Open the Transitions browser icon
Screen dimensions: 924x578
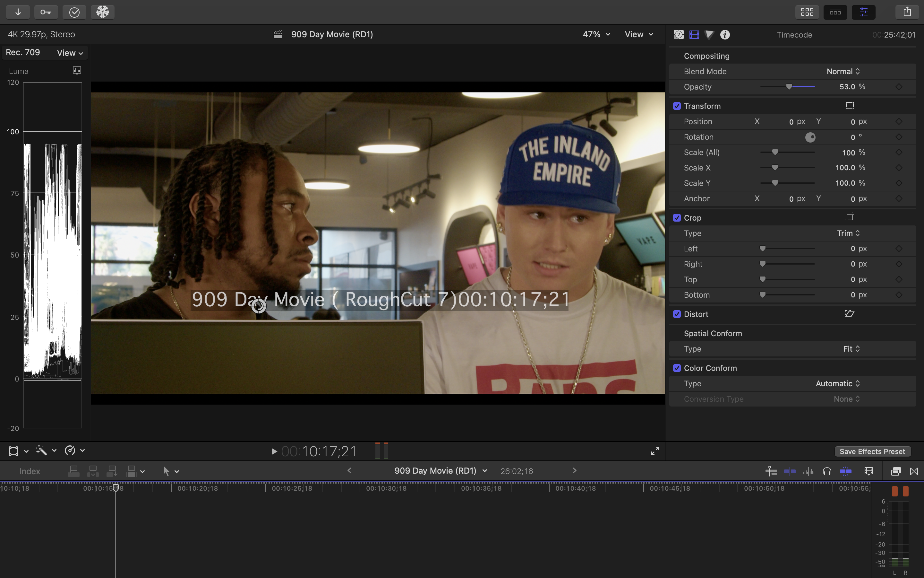point(914,471)
